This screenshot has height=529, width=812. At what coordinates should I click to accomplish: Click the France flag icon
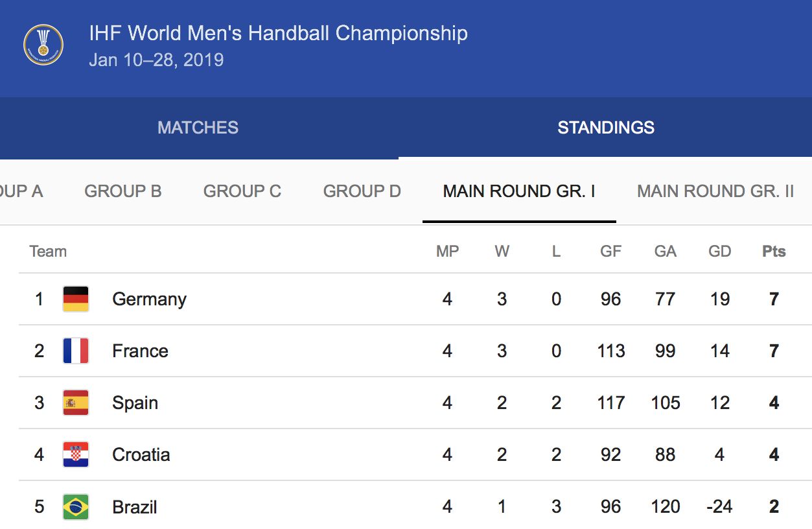coord(76,351)
